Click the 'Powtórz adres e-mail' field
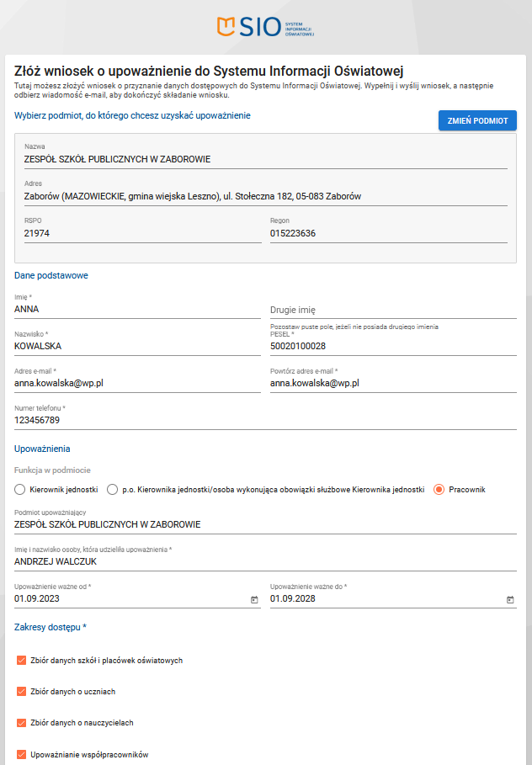 (x=392, y=383)
